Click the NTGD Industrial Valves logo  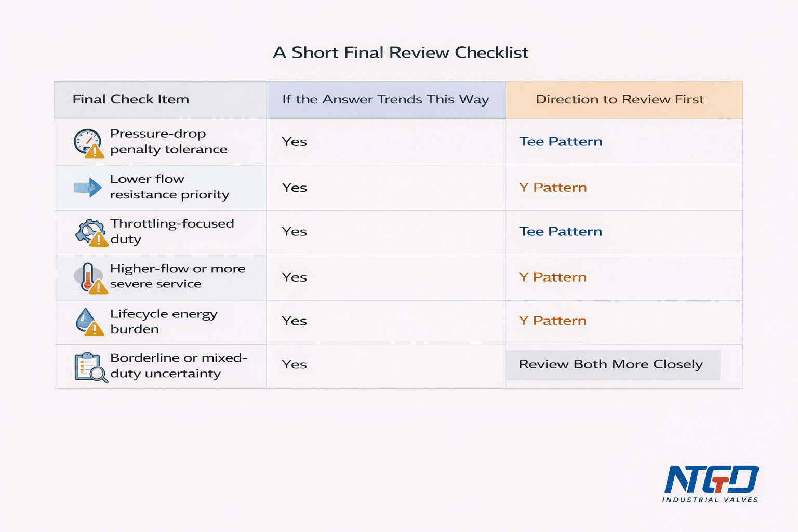pyautogui.click(x=711, y=484)
